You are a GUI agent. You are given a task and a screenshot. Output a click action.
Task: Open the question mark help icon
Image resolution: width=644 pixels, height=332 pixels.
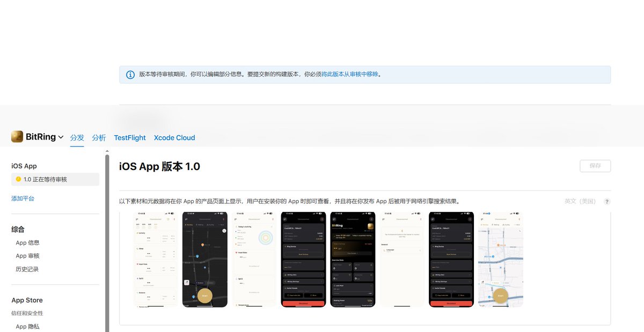pos(607,202)
